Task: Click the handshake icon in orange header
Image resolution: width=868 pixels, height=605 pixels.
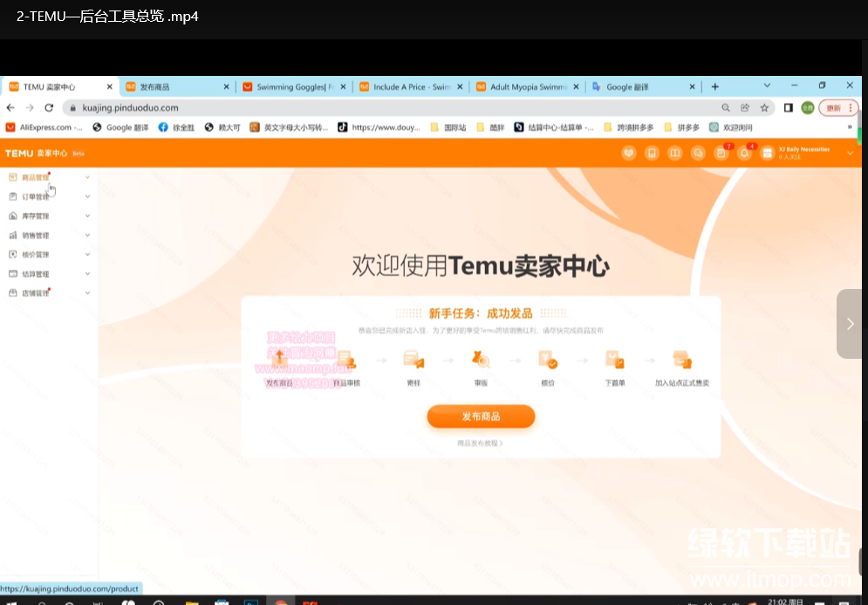Action: pyautogui.click(x=628, y=153)
